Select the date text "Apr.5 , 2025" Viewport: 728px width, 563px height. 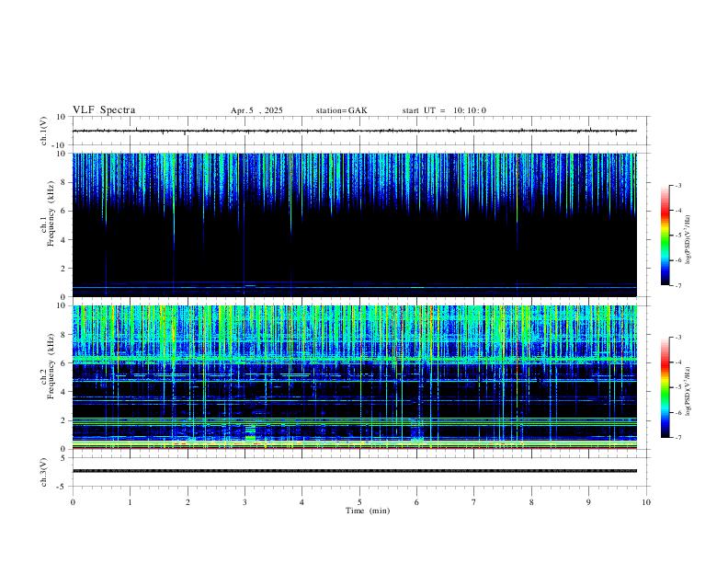(x=256, y=110)
